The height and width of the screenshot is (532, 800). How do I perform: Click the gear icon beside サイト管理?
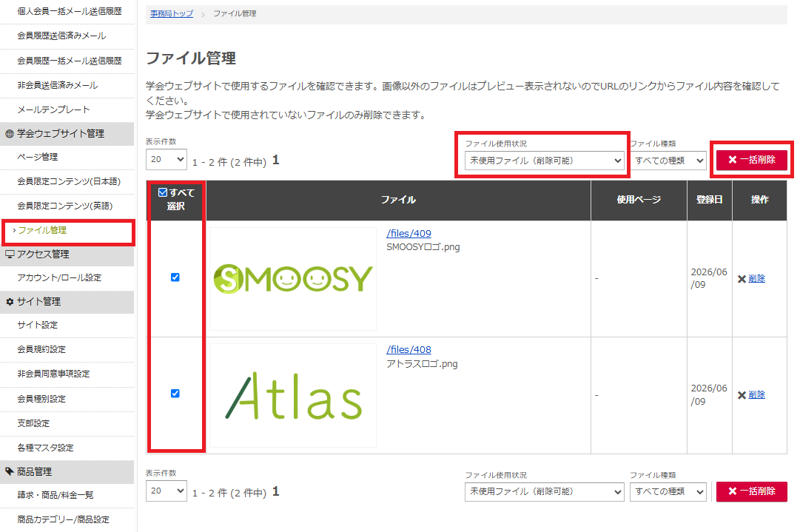pyautogui.click(x=9, y=301)
